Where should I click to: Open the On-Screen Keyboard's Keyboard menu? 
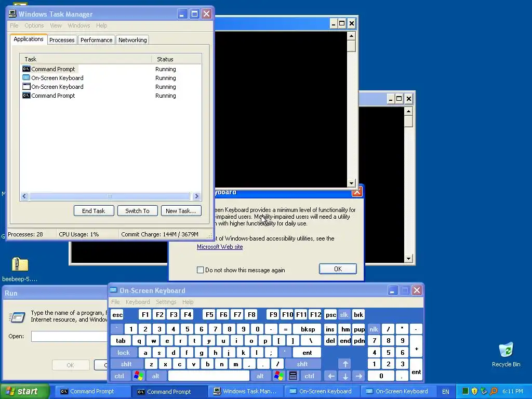(x=138, y=302)
